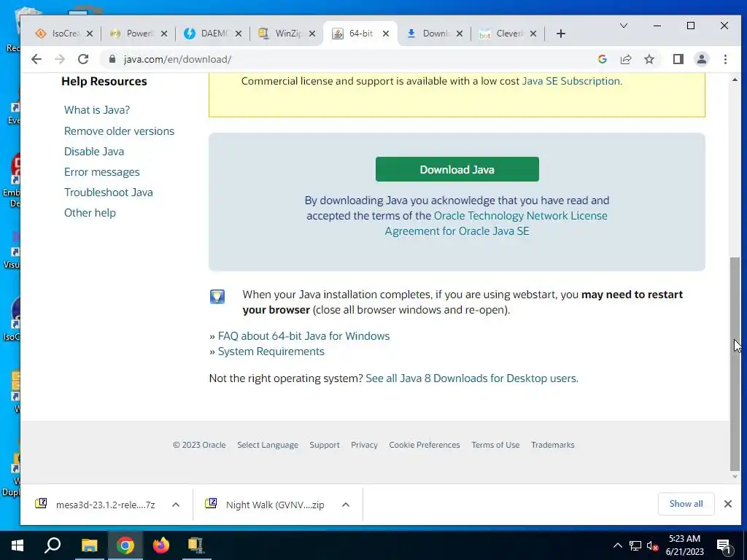Click the page vertical scrollbar thumb
Screen dimensions: 747x560
tap(735, 364)
